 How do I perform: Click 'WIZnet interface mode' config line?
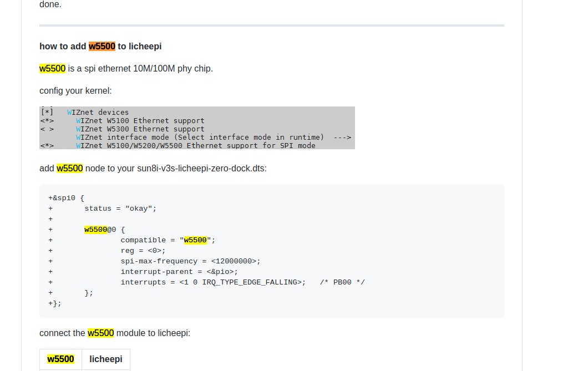213,137
